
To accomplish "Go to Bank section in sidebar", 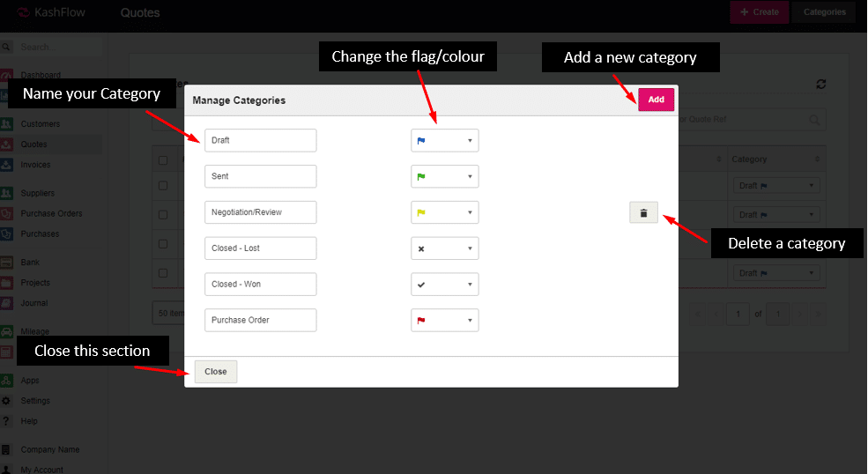I will point(30,263).
